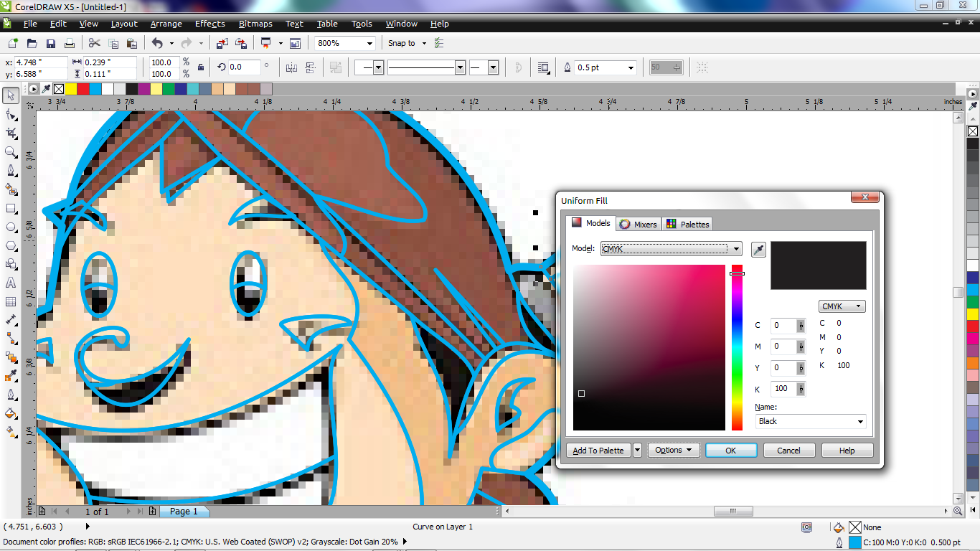The image size is (980, 551).
Task: Click OK to confirm the fill color
Action: pos(730,450)
